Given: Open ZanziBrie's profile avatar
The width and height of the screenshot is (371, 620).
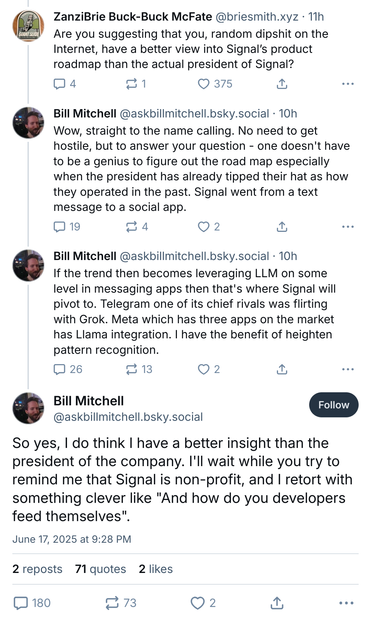Looking at the screenshot, I should (28, 26).
